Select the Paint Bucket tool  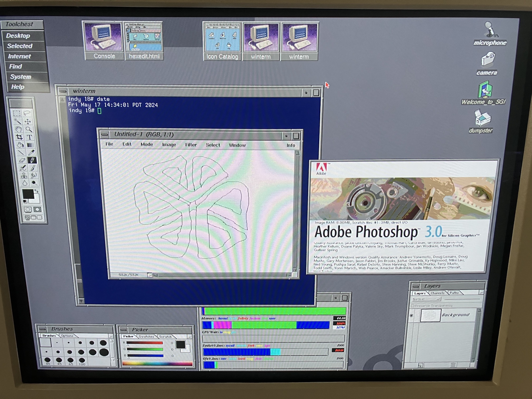[20, 145]
